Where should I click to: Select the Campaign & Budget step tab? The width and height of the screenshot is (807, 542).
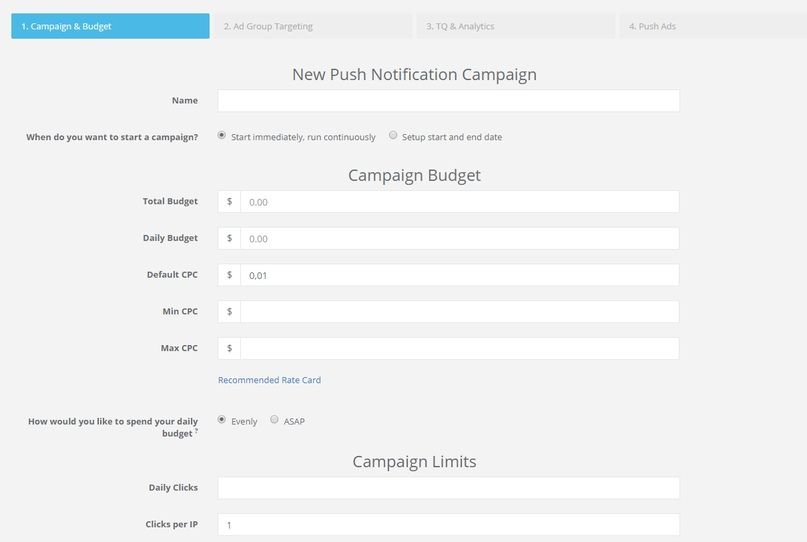[x=110, y=26]
